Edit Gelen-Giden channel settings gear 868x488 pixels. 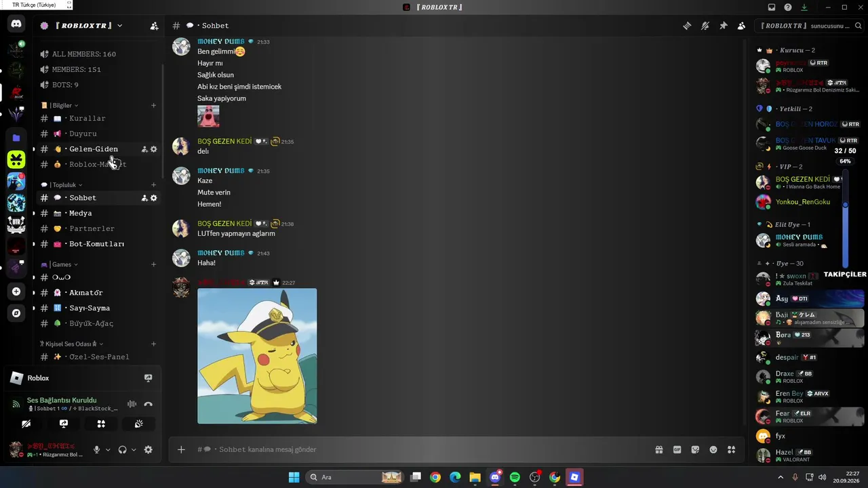[x=154, y=149]
